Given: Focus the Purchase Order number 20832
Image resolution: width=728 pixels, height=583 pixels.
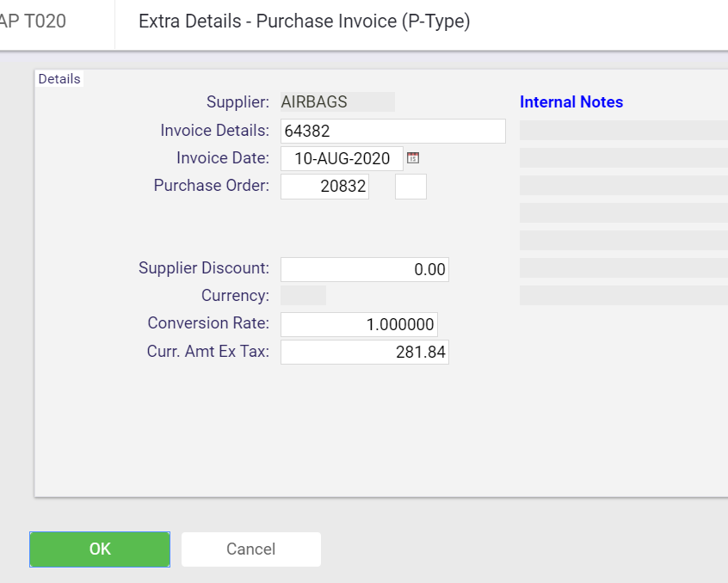Looking at the screenshot, I should [324, 187].
